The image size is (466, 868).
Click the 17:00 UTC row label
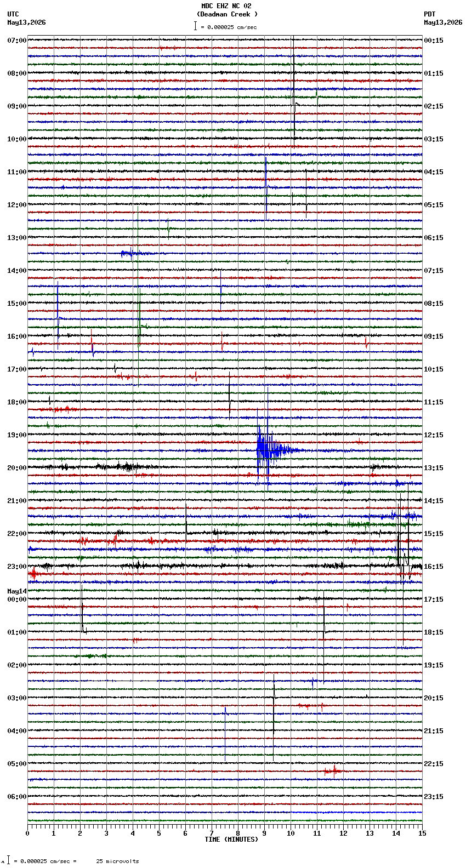tap(17, 369)
